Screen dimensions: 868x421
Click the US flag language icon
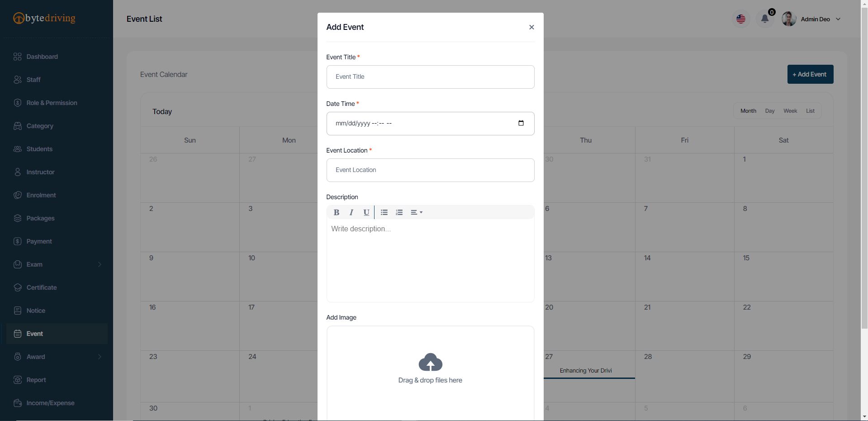[741, 19]
